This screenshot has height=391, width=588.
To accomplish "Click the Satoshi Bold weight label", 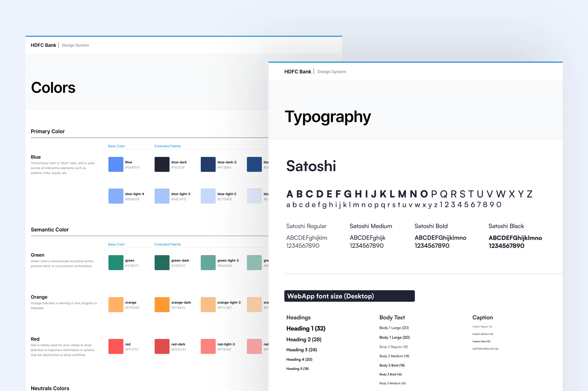I will [431, 226].
